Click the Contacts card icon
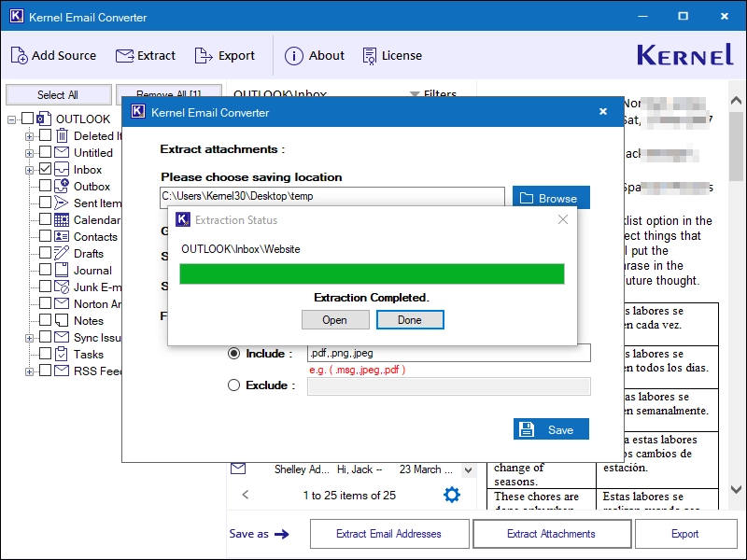This screenshot has height=560, width=747. pyautogui.click(x=62, y=236)
